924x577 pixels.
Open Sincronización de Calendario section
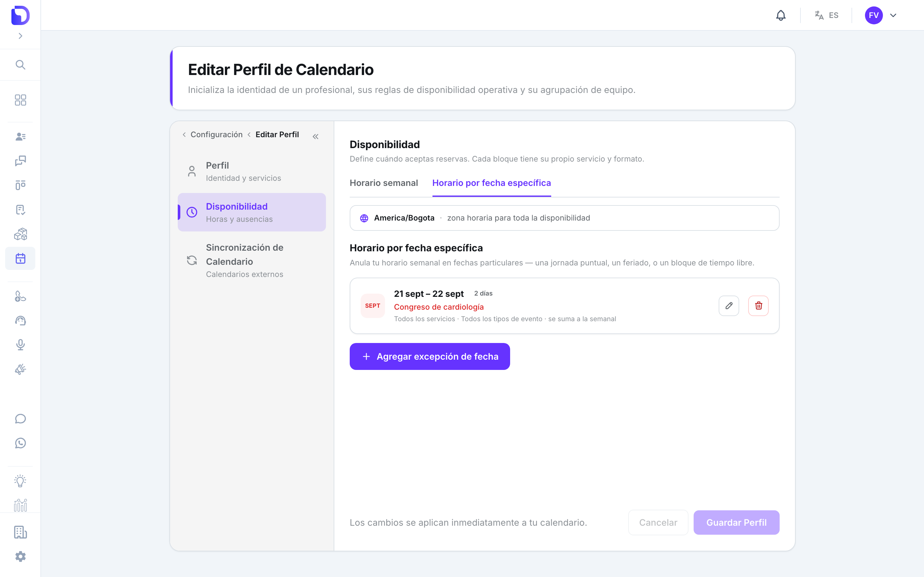click(x=252, y=260)
